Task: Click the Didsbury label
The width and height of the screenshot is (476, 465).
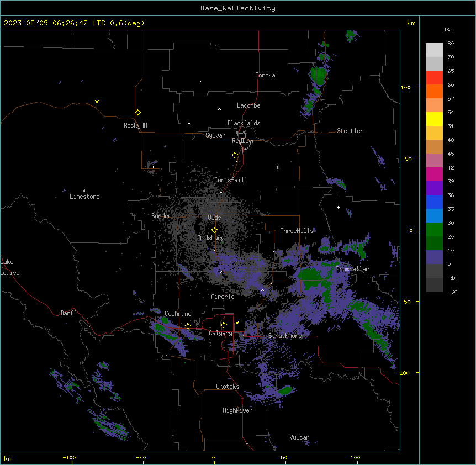Action: pos(211,238)
